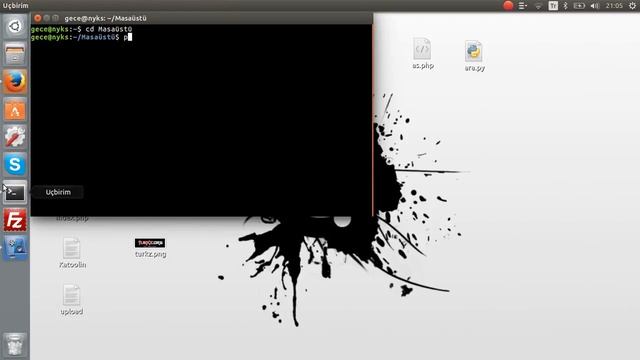Select the Katoolin desktop file
This screenshot has width=640, height=360.
72,253
